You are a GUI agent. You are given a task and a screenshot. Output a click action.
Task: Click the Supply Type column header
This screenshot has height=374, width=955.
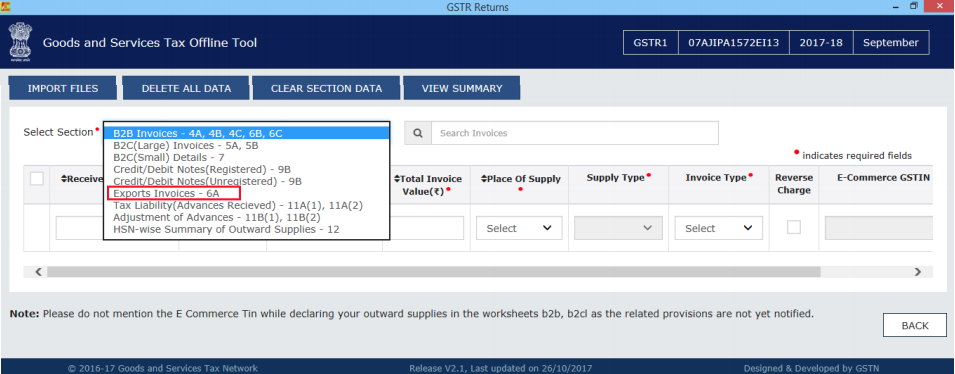619,177
